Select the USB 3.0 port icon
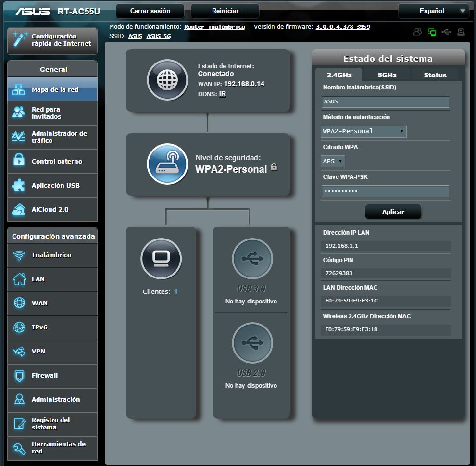This screenshot has width=476, height=466. click(x=252, y=259)
